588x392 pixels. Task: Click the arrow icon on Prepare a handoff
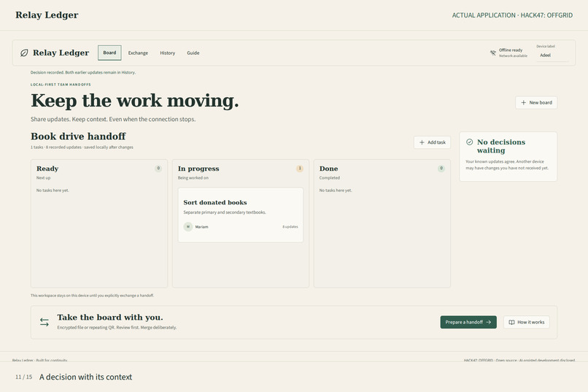[488, 322]
